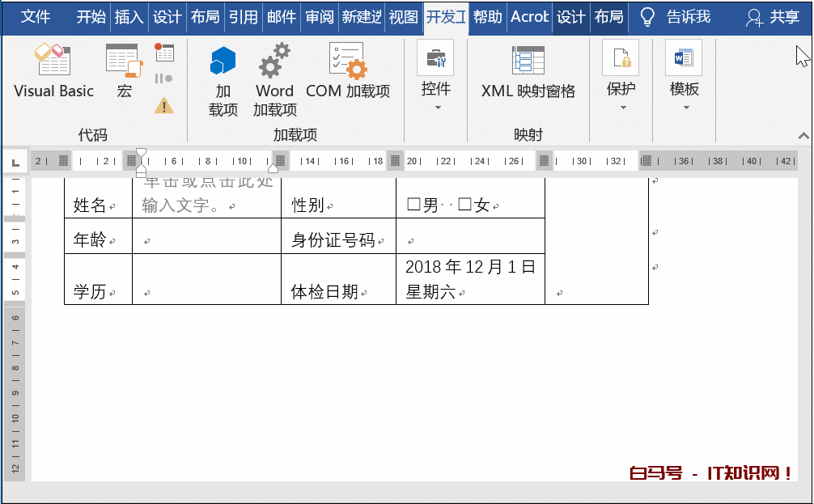The width and height of the screenshot is (814, 504).
Task: Switch to the 引用 tab
Action: tap(243, 17)
